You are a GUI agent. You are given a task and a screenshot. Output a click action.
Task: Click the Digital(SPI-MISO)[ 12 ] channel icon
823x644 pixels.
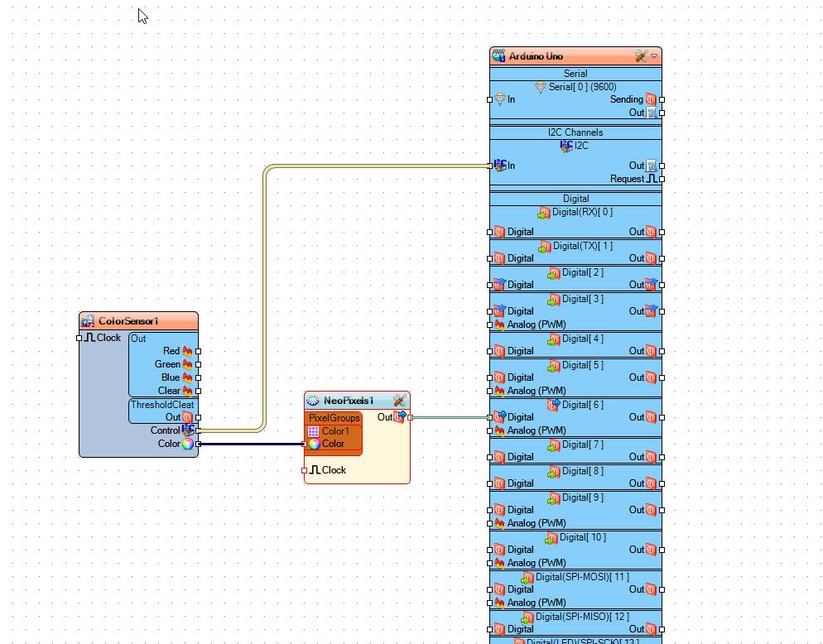point(527,618)
